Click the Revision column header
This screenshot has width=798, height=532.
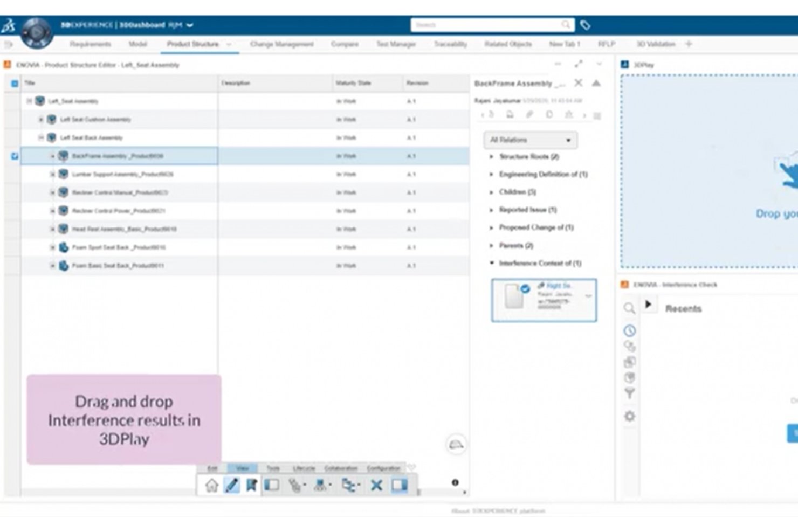435,84
